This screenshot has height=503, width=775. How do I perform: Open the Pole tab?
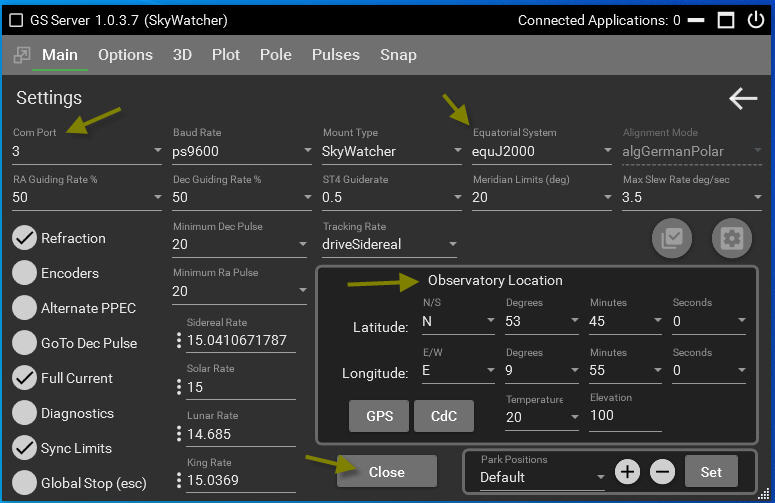(x=275, y=55)
